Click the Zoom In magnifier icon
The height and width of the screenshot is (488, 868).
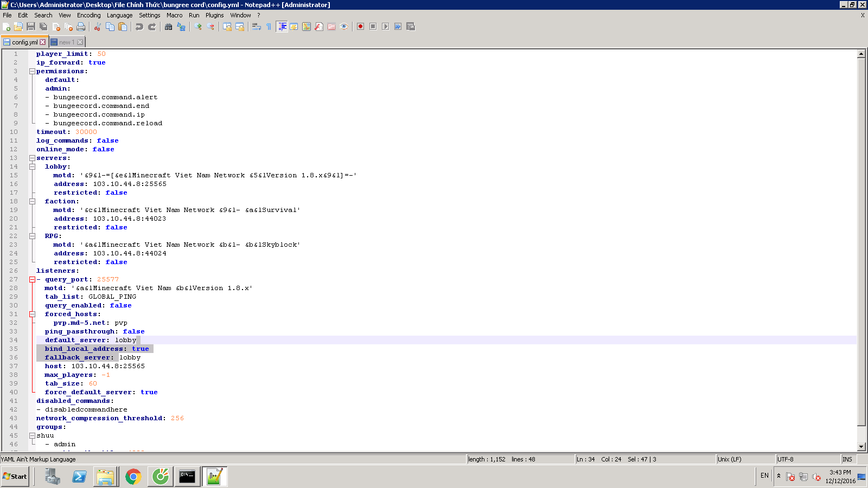(198, 27)
